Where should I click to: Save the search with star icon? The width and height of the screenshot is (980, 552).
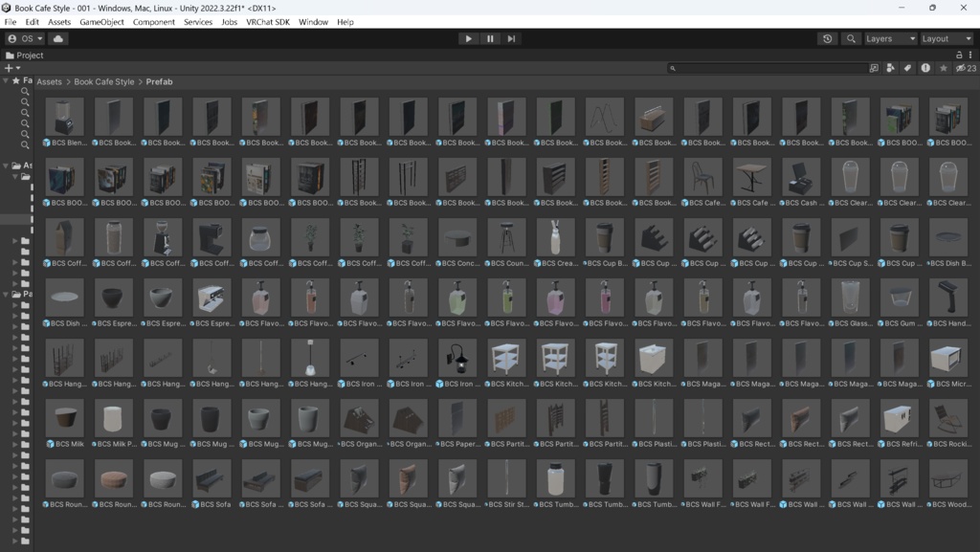click(943, 68)
